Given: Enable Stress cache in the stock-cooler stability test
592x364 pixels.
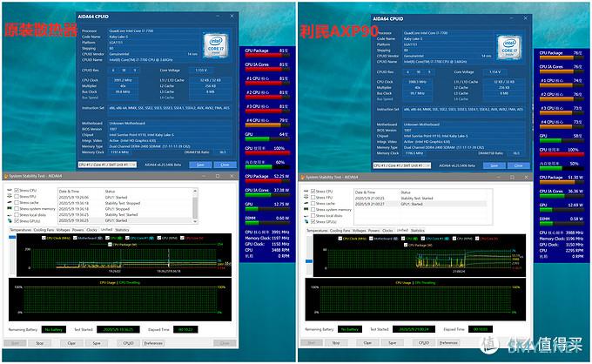Looking at the screenshot, I should tap(17, 202).
